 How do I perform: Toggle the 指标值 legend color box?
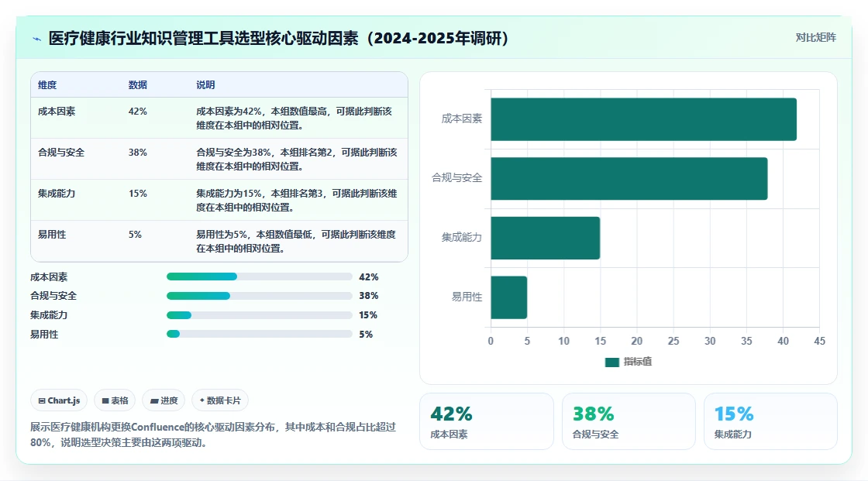tap(611, 362)
